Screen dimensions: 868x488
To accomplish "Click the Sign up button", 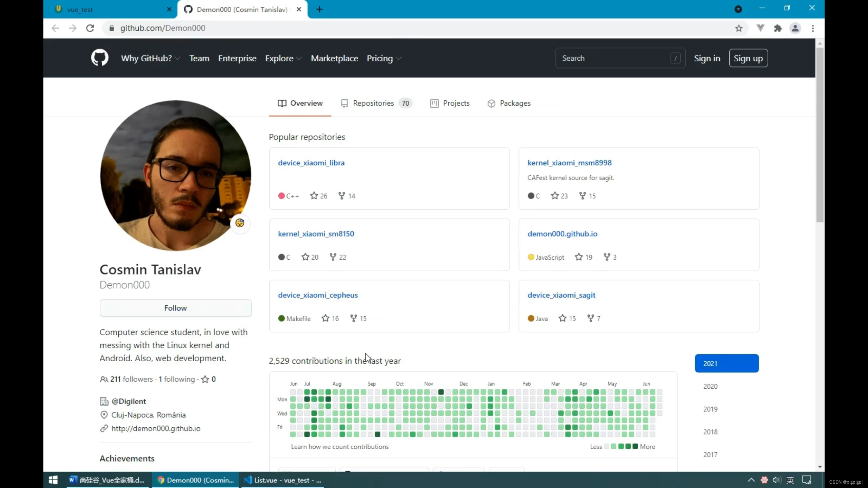I will click(x=748, y=58).
